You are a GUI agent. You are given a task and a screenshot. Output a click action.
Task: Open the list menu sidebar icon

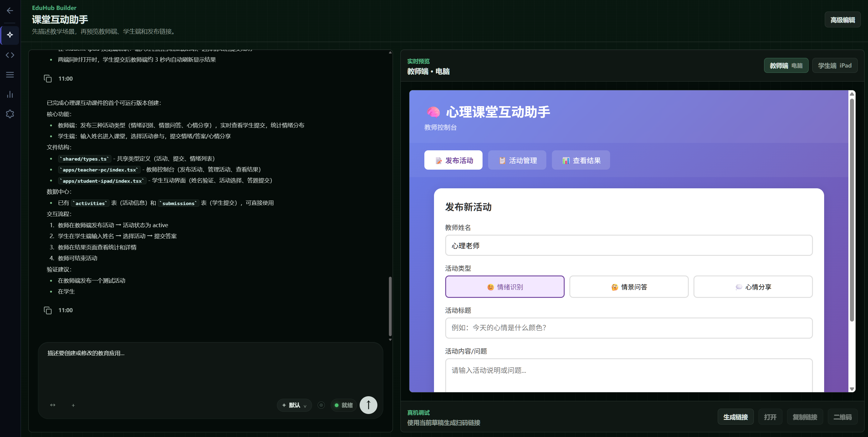click(x=10, y=74)
